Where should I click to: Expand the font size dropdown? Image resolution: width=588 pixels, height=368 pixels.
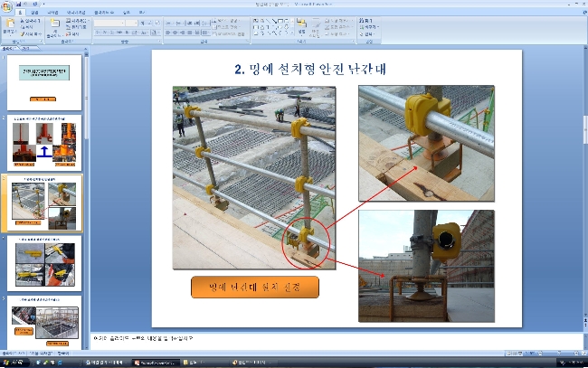coord(132,24)
